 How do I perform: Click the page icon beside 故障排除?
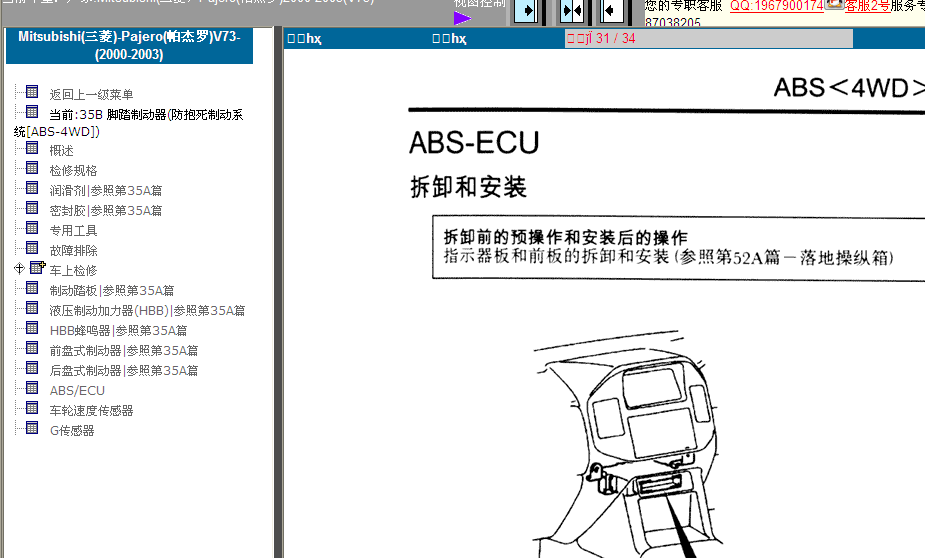click(x=32, y=248)
